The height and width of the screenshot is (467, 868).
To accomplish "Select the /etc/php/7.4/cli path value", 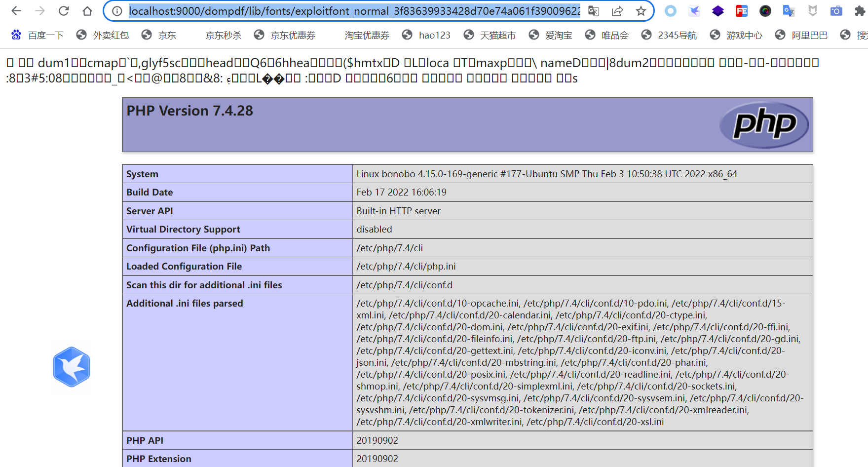I will tap(389, 248).
